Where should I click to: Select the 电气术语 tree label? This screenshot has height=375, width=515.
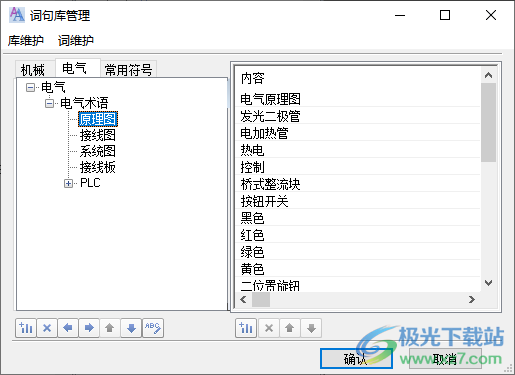tap(84, 103)
